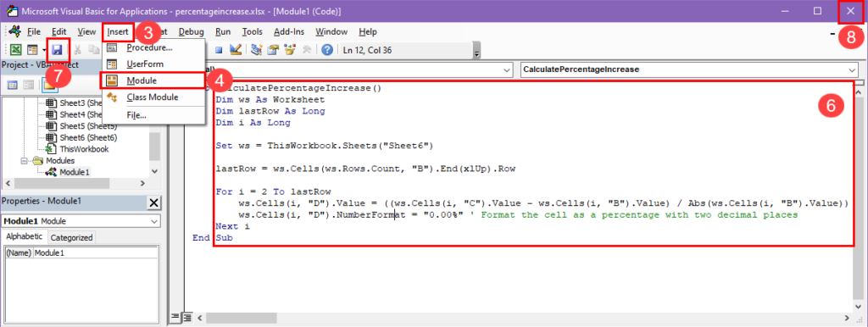Viewport: 868px width, 327px height.
Task: Open the View menu
Action: pos(86,31)
